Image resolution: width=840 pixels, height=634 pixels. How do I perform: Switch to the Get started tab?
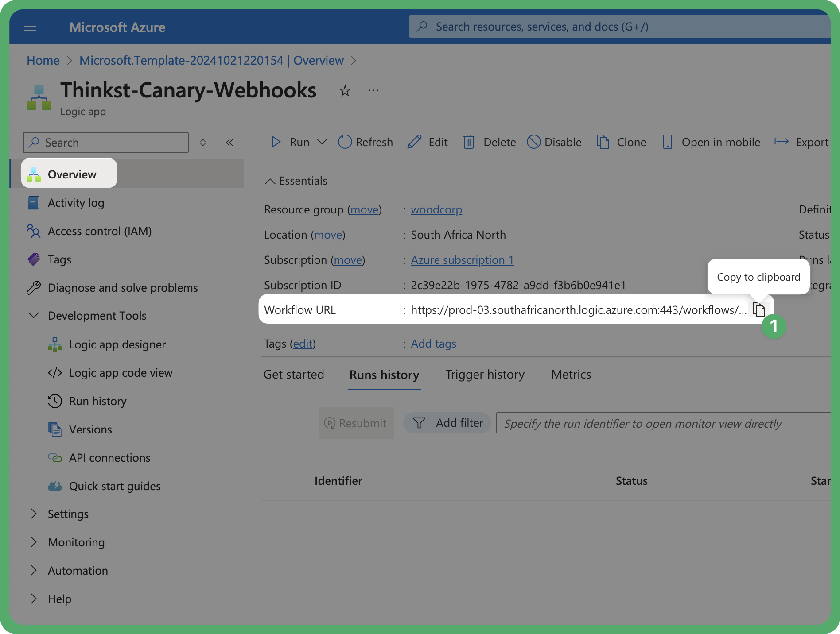coord(294,375)
